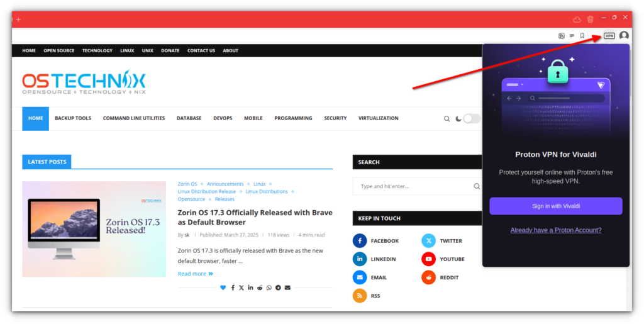Open CONTACT US in the top black bar

tap(201, 51)
